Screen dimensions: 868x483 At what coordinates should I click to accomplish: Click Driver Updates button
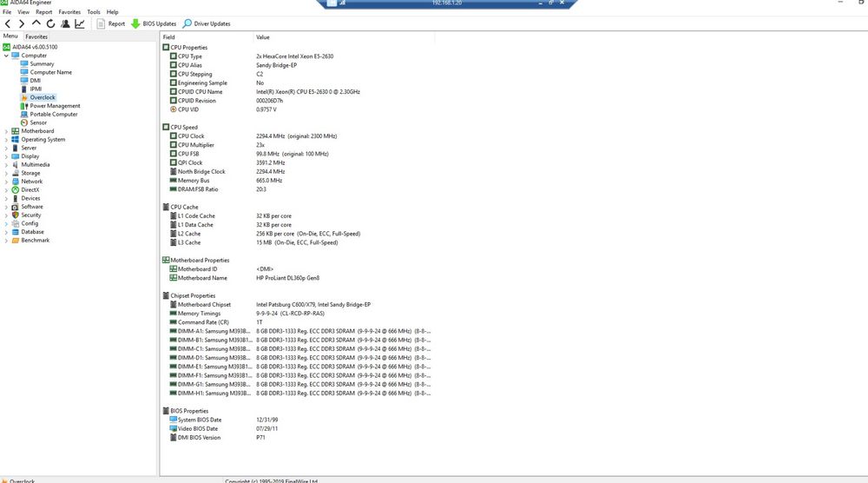(207, 23)
